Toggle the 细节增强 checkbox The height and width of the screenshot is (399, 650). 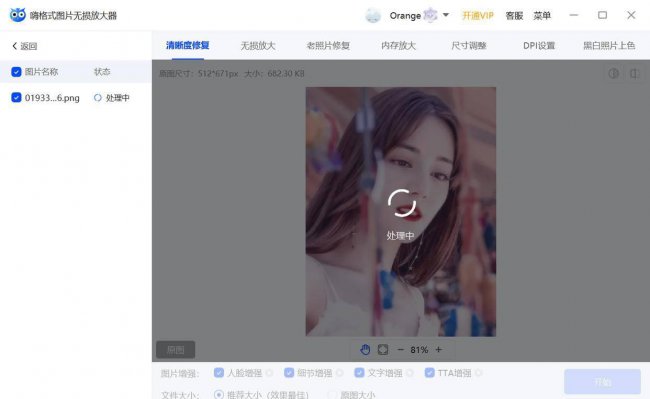(x=289, y=373)
